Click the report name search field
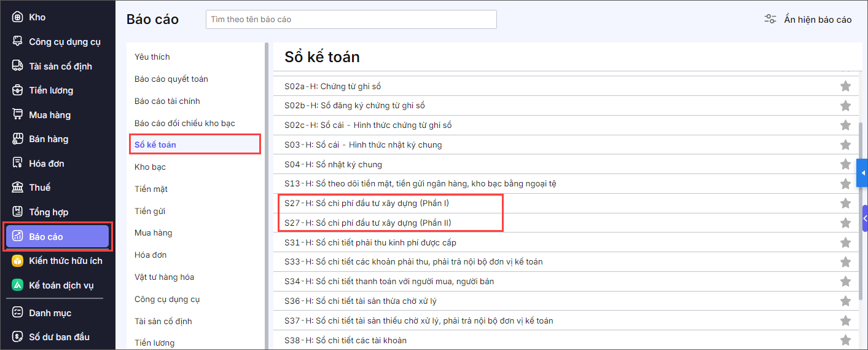Image resolution: width=868 pixels, height=350 pixels. click(351, 20)
